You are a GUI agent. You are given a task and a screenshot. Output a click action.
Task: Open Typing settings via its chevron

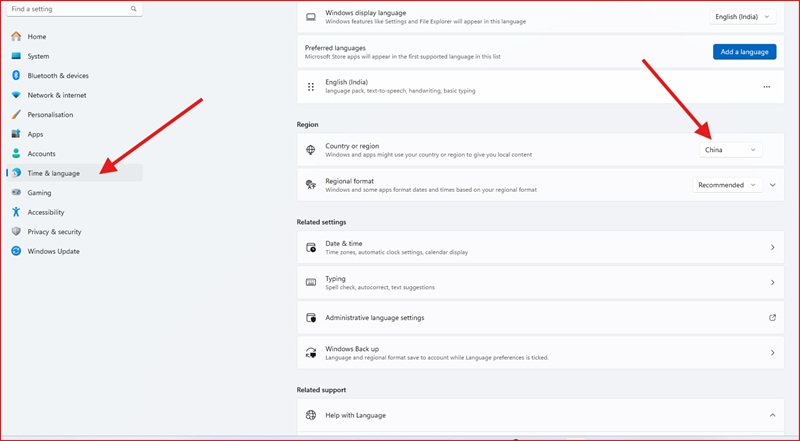click(x=772, y=282)
